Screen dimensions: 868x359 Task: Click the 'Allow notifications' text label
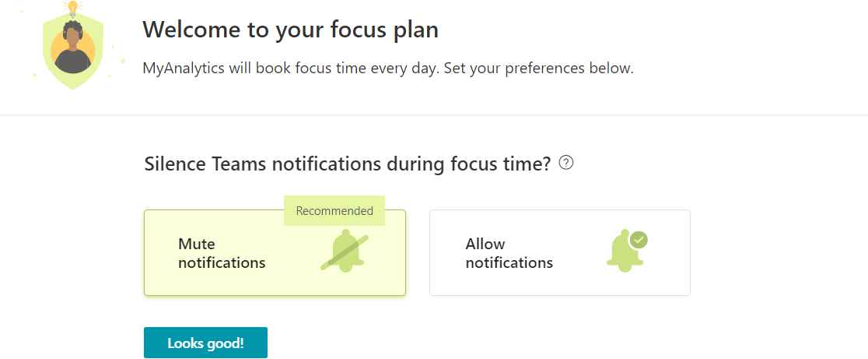tap(509, 253)
